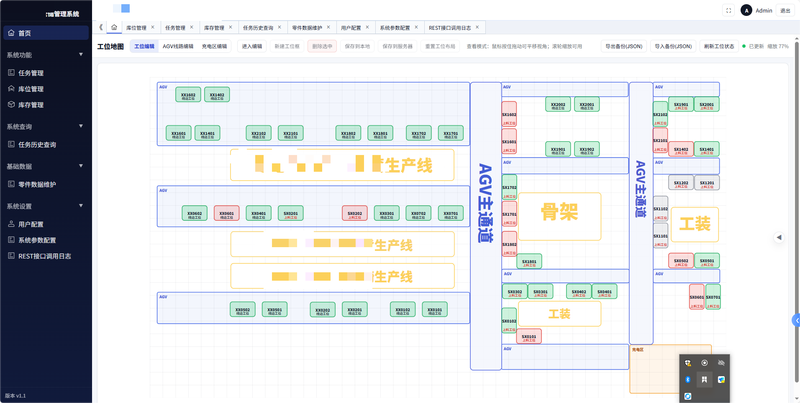The height and width of the screenshot is (403, 800).
Task: Click the blue circular handle at right edge
Action: pos(795,320)
